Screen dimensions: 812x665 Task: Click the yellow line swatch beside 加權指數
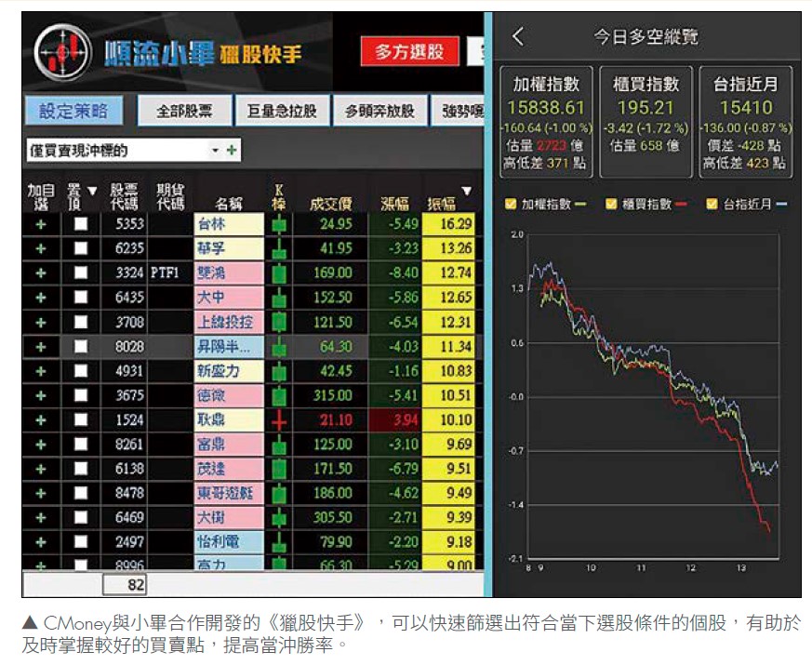580,204
